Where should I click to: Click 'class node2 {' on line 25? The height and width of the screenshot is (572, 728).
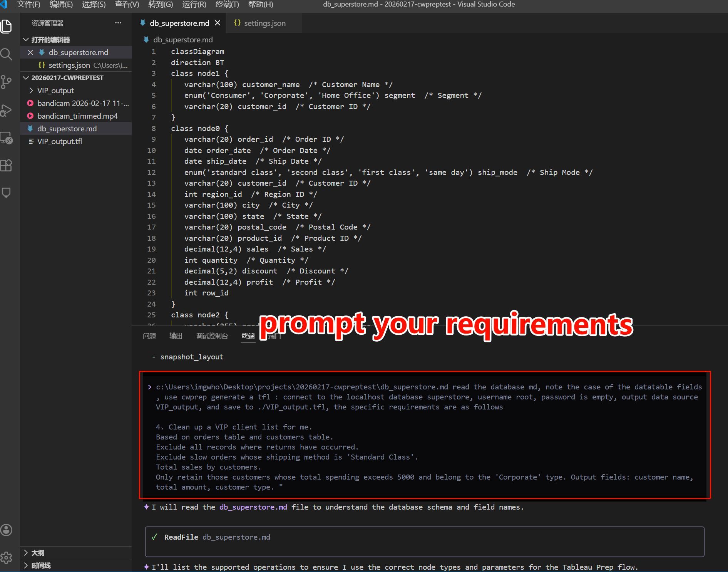pos(199,315)
